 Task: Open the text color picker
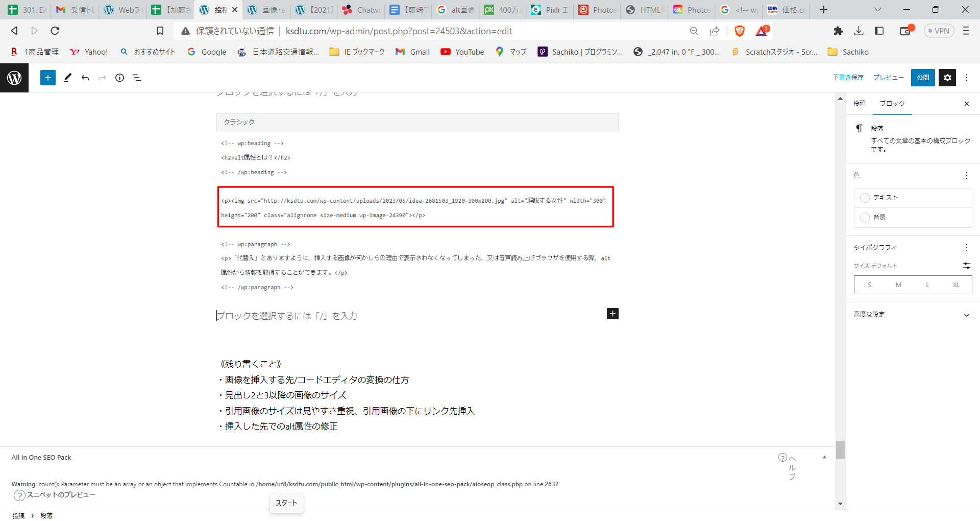click(913, 198)
